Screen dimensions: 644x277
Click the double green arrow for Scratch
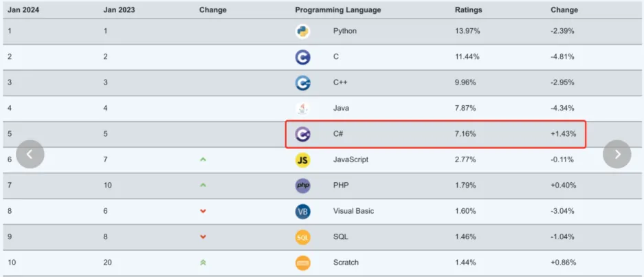203,263
